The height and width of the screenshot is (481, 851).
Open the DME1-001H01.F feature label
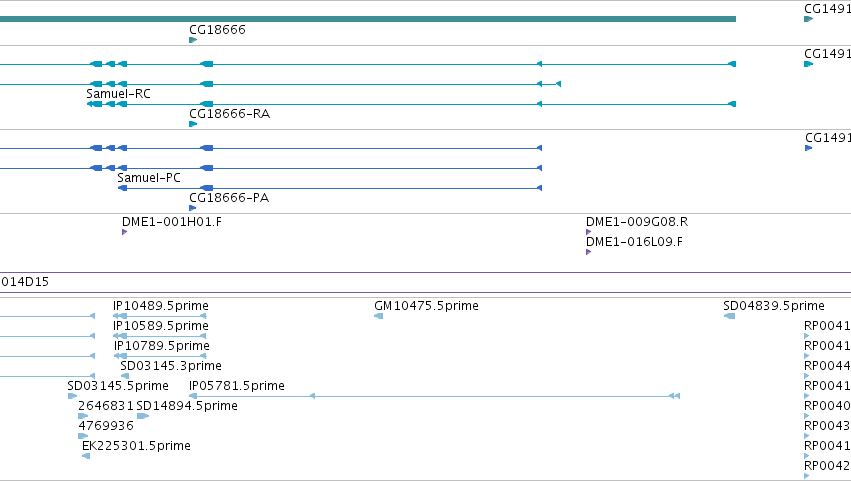tap(172, 221)
